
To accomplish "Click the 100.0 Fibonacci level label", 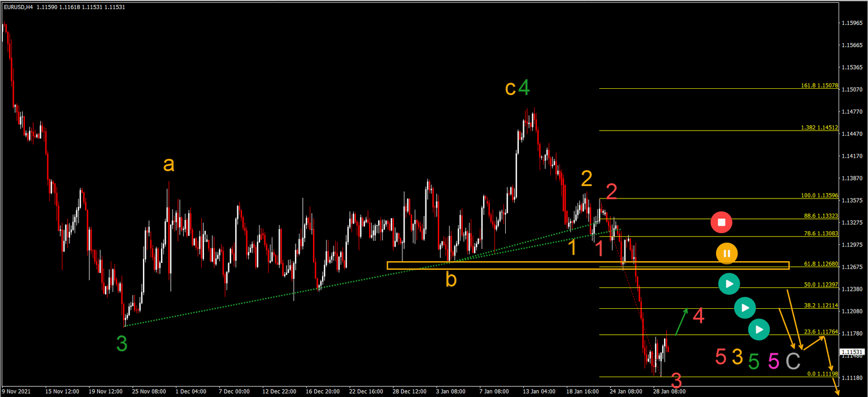I will pyautogui.click(x=821, y=195).
